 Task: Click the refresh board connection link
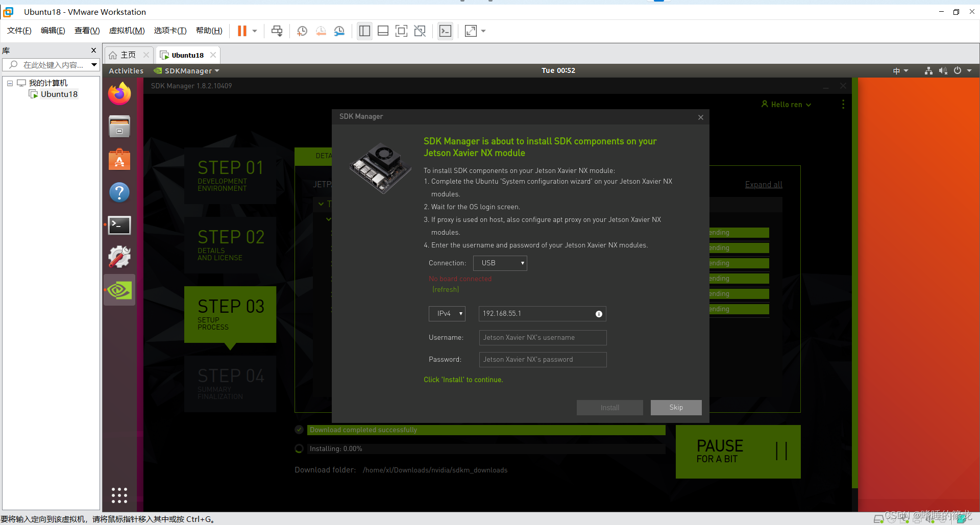pyautogui.click(x=446, y=289)
